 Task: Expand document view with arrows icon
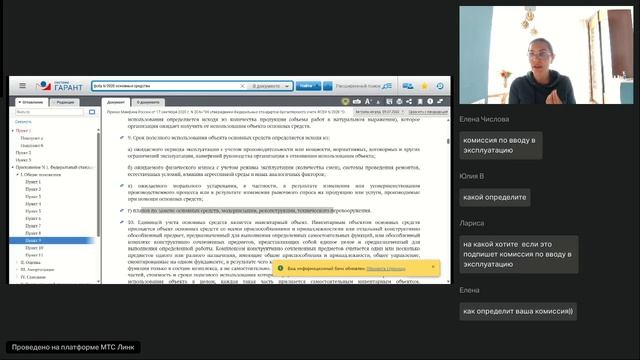[x=440, y=101]
